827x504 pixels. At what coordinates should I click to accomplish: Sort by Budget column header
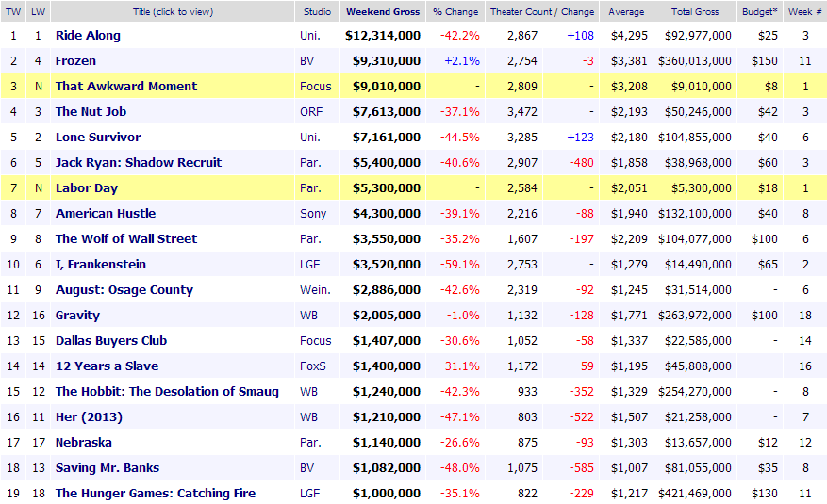pyautogui.click(x=759, y=11)
